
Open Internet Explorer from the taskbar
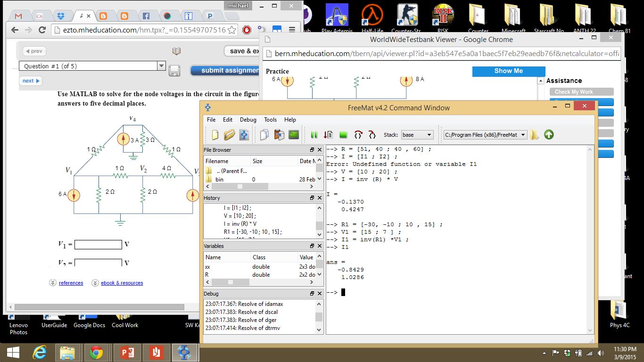40,352
